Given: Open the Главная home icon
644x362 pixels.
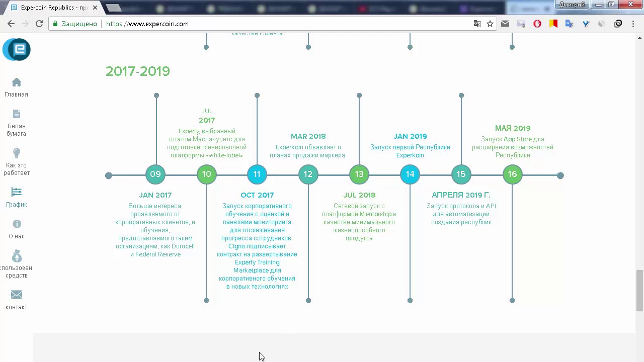Looking at the screenshot, I should (x=17, y=82).
